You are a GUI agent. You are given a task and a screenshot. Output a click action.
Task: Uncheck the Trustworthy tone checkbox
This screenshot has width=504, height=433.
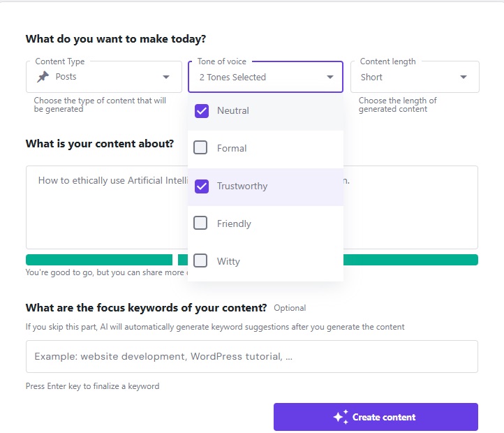[202, 186]
